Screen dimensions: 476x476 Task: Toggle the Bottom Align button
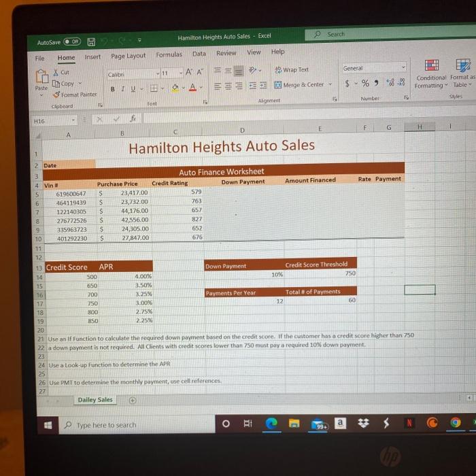coord(239,71)
